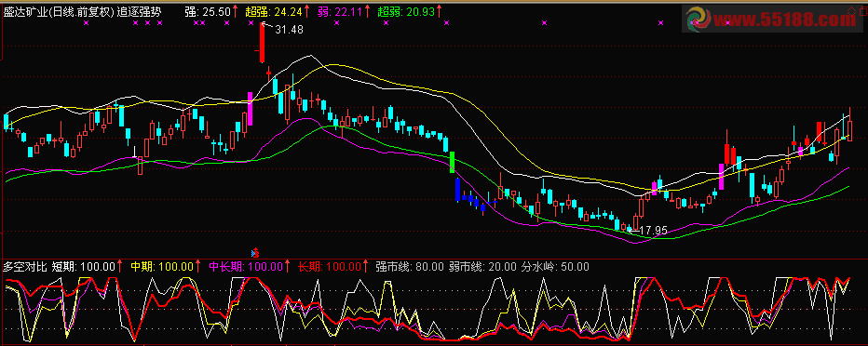Viewport: 868px width, 346px height.
Task: Click the 分水岭: 50.00 parameter label
Action: pyautogui.click(x=556, y=267)
